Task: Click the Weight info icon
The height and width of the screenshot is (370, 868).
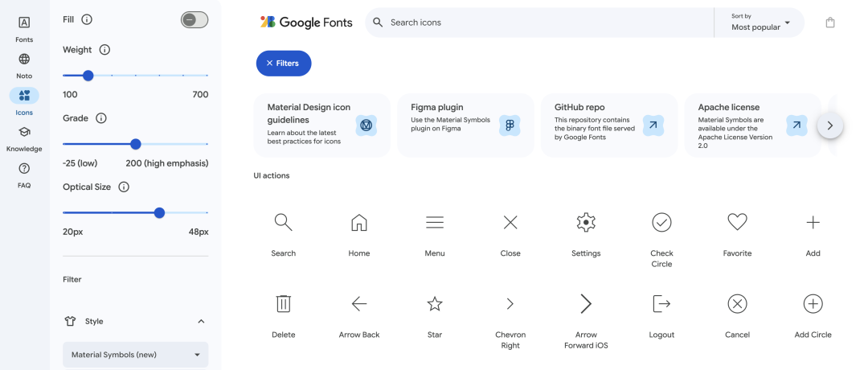Action: click(104, 50)
